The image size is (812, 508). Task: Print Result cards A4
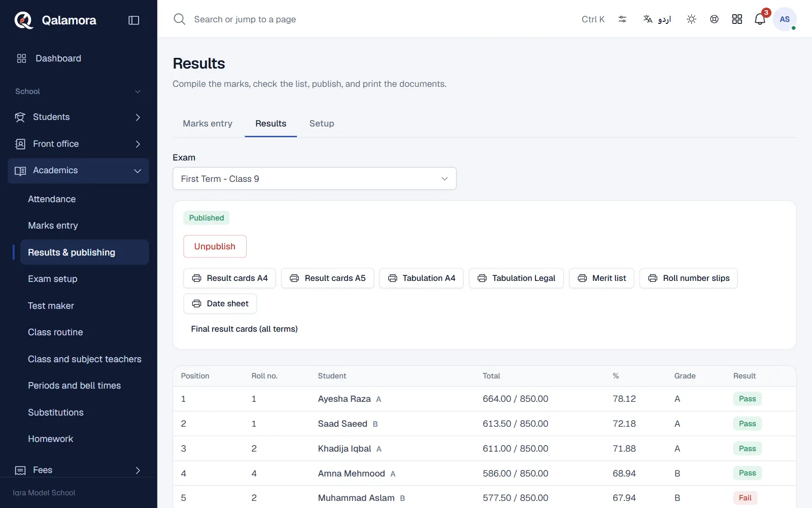coord(229,278)
